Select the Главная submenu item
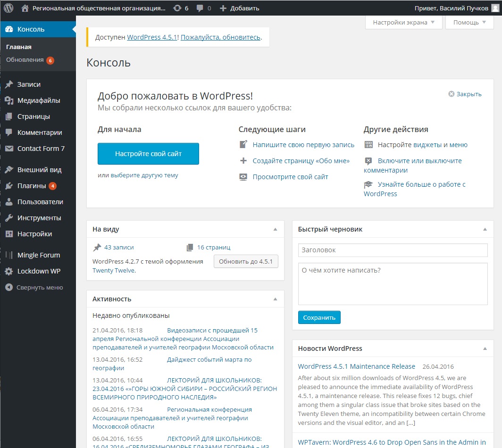Image resolution: width=502 pixels, height=448 pixels. (x=19, y=47)
